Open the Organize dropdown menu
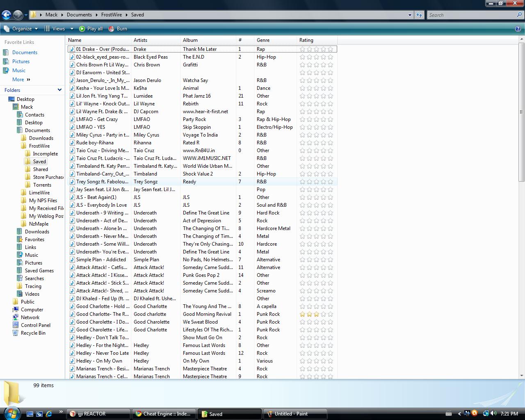The height and width of the screenshot is (420, 525). (22, 29)
